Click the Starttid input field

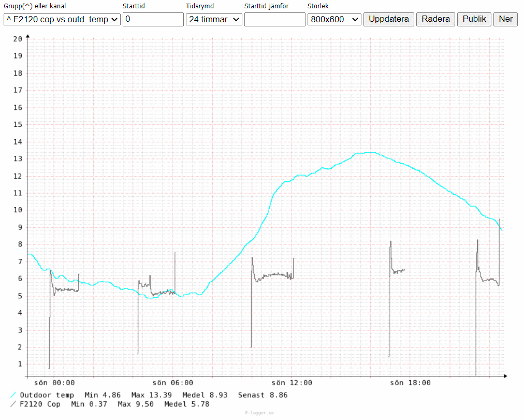[x=153, y=19]
